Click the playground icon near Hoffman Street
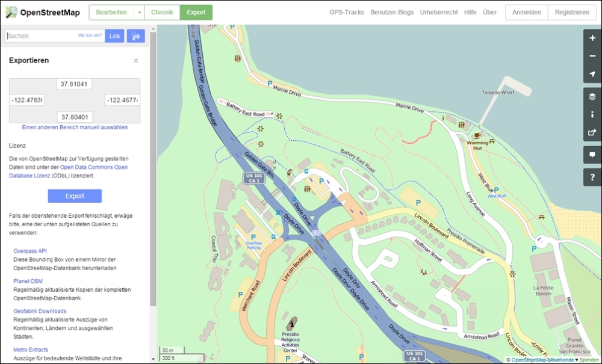The height and width of the screenshot is (364, 602). pos(423,272)
